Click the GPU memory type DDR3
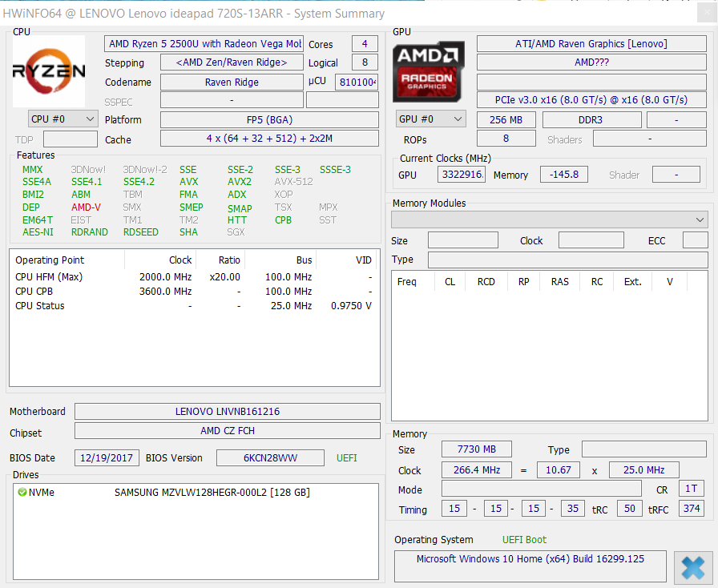The height and width of the screenshot is (588, 718). (x=591, y=119)
